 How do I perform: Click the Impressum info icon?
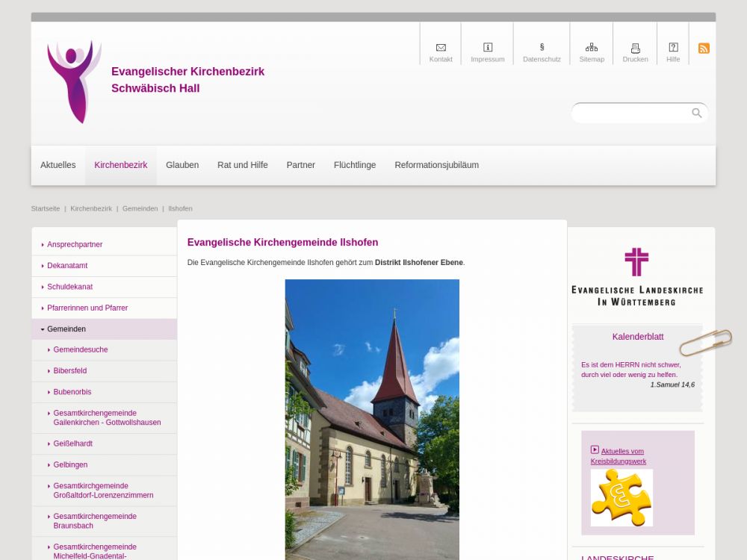pos(488,48)
